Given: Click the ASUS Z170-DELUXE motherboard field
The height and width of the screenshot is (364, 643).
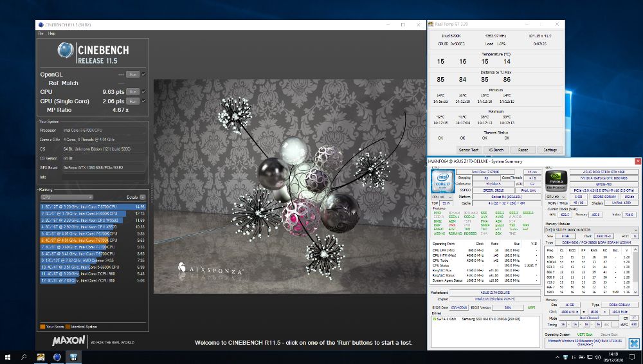Looking at the screenshot, I should (495, 293).
